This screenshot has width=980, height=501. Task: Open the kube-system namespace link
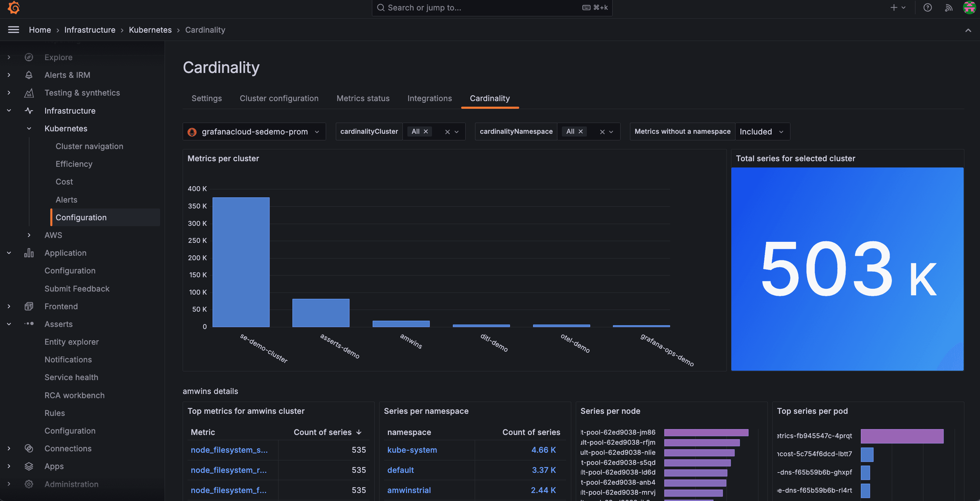point(412,450)
